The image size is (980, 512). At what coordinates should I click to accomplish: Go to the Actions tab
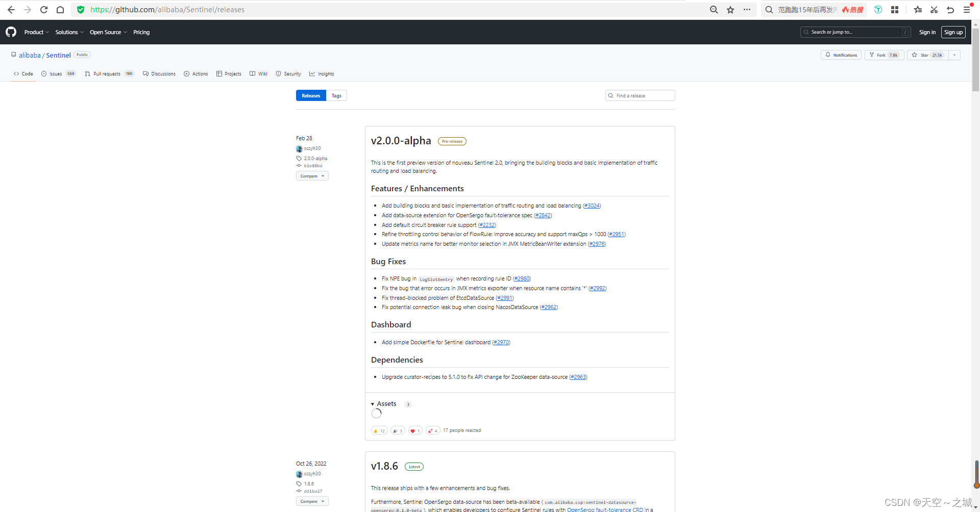coord(196,74)
